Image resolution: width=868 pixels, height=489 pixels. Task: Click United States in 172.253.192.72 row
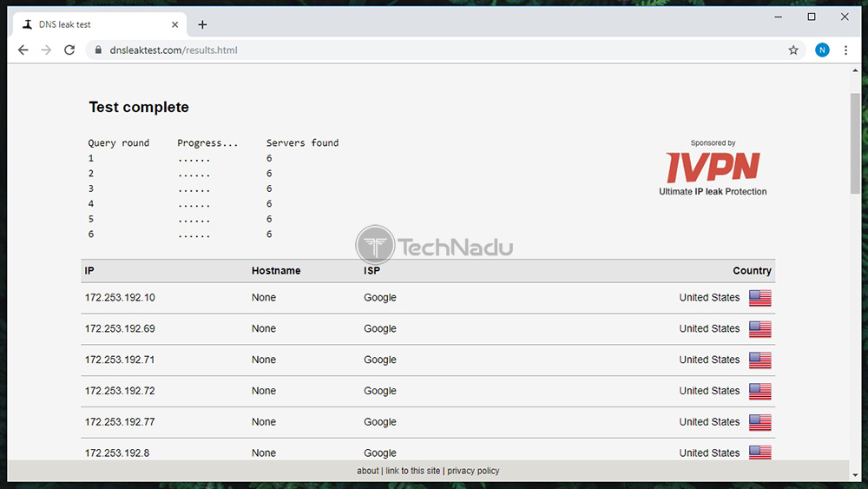(709, 391)
